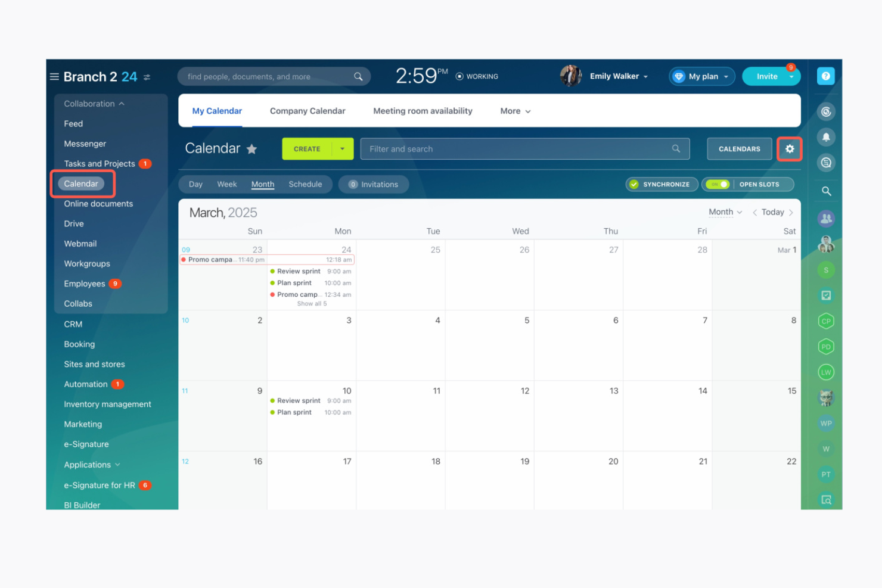Image resolution: width=882 pixels, height=588 pixels.
Task: Open the CREATE button dropdown arrow
Action: click(x=343, y=149)
